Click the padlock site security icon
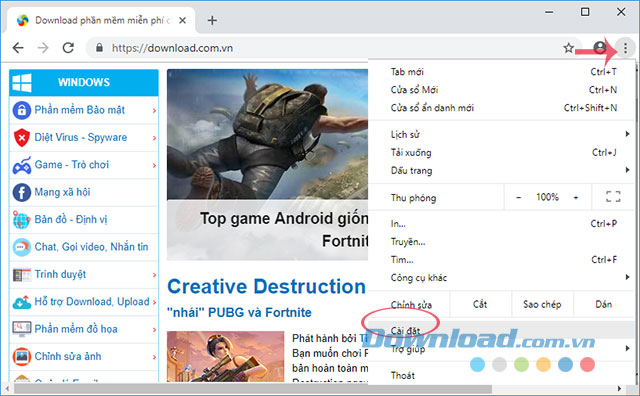Screen dimensions: 640x396 click(x=99, y=48)
